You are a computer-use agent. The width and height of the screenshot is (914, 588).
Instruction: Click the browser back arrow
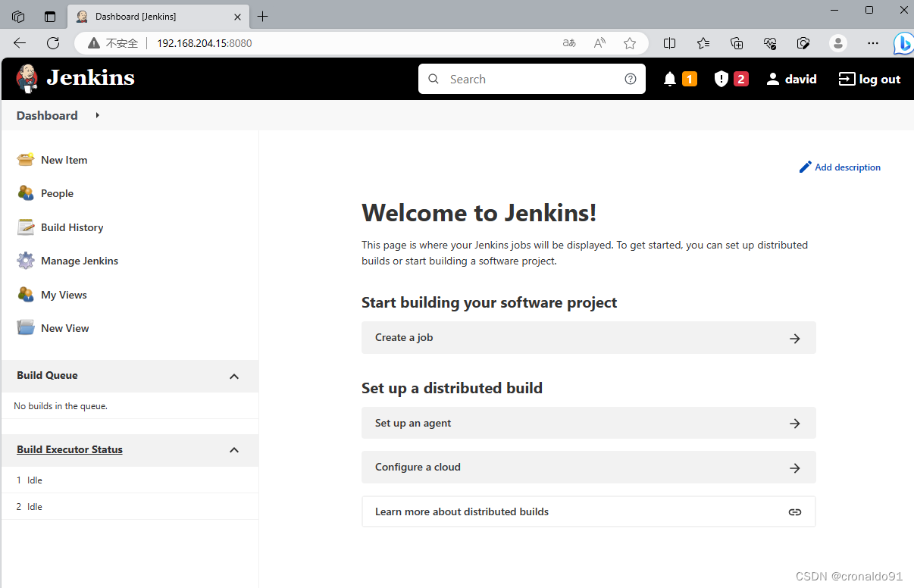(20, 43)
